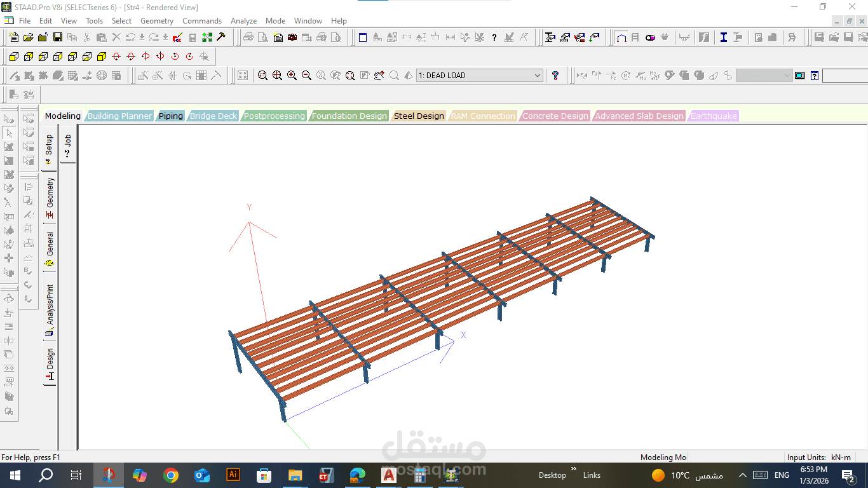Click the empty input box beside load toolbar
This screenshot has width=868, height=488.
[845, 76]
